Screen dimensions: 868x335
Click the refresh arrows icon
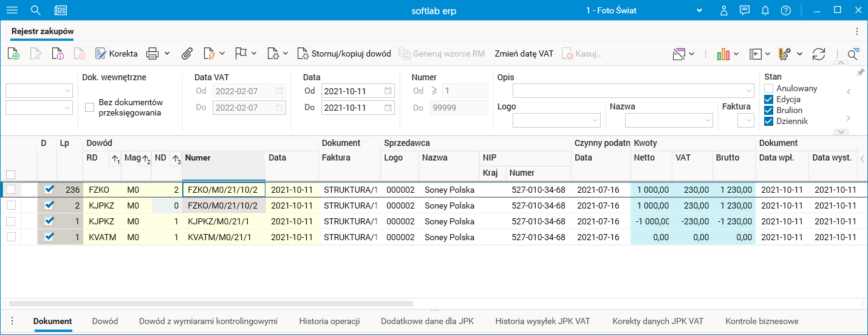[819, 54]
